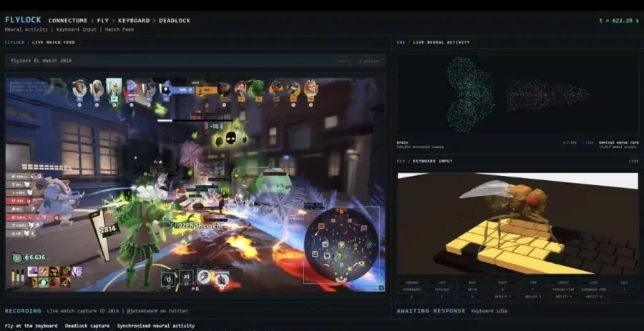Click the 'Brain' label under the plot
Screen dimensions: 644x331
click(402, 142)
